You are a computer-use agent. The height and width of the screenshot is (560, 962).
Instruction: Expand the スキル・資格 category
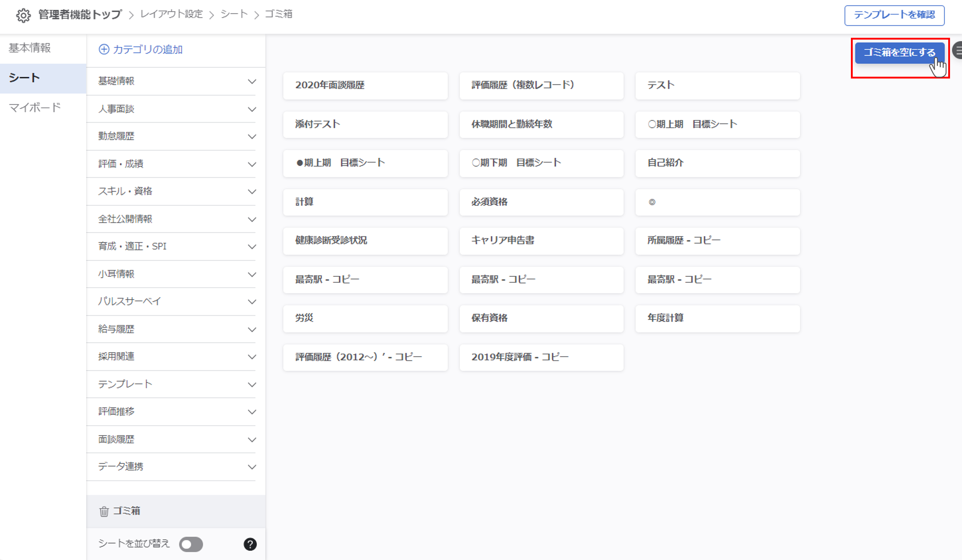(252, 191)
